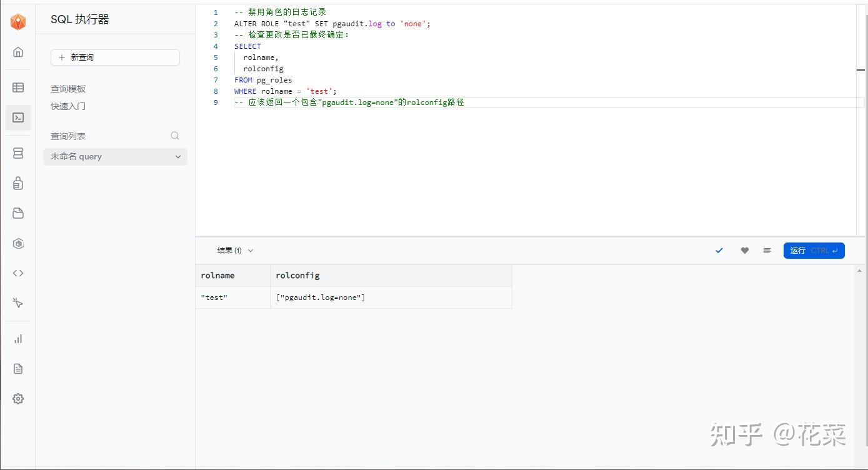The width and height of the screenshot is (868, 470).
Task: Click the format lines icon
Action: pos(767,251)
